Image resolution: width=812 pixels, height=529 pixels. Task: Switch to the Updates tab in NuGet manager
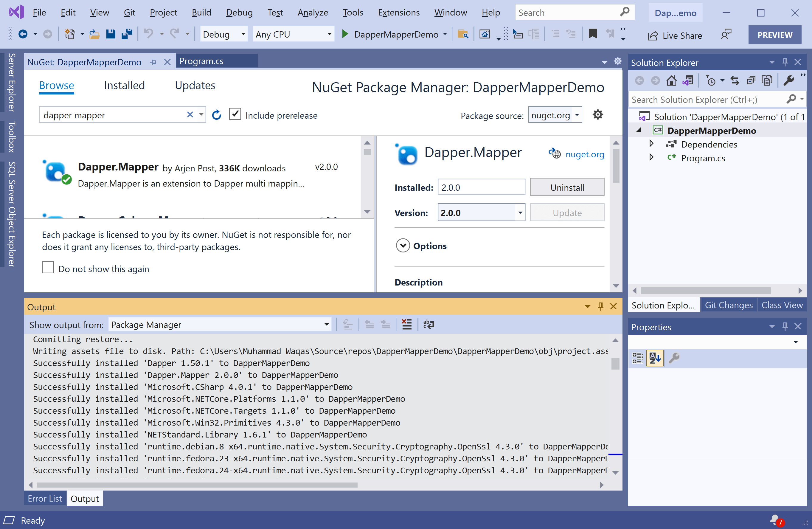pyautogui.click(x=195, y=85)
